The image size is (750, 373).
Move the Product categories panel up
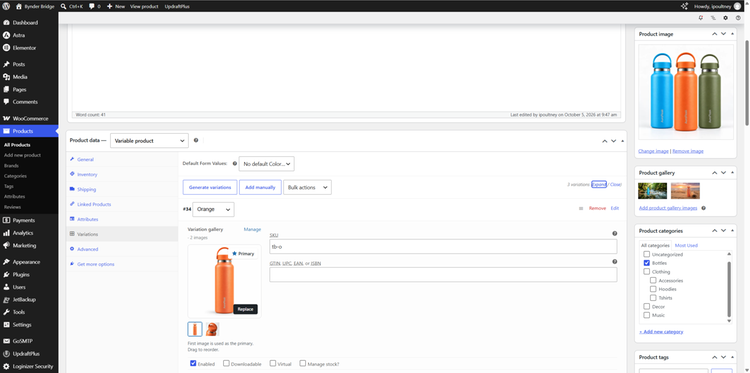[714, 231]
